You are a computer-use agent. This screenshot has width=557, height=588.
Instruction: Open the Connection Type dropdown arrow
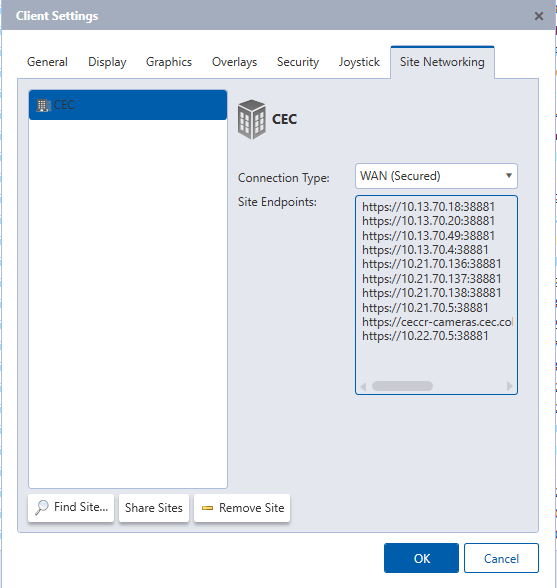[x=509, y=176]
